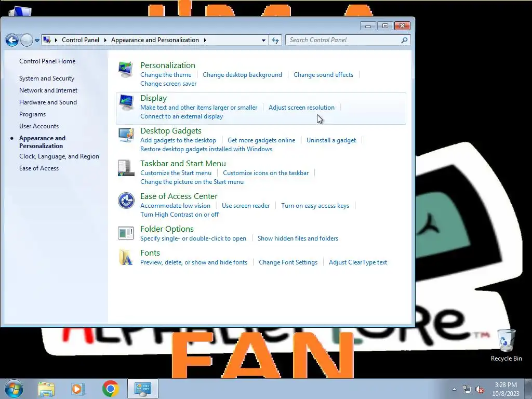Click Use screen reader

point(246,206)
